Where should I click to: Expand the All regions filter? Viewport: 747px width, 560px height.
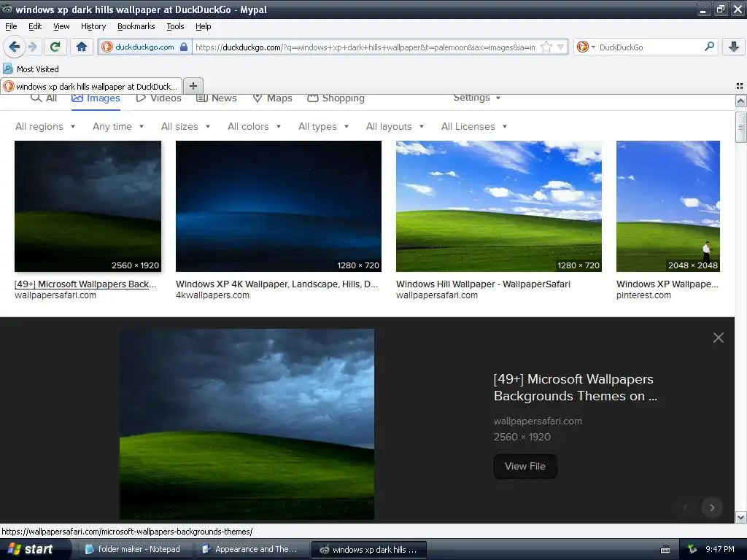click(x=45, y=126)
